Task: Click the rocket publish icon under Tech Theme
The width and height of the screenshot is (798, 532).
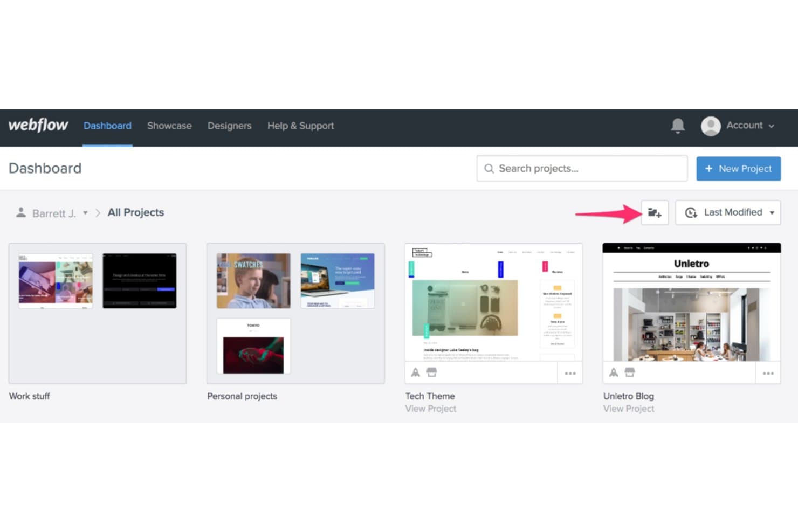Action: (415, 372)
